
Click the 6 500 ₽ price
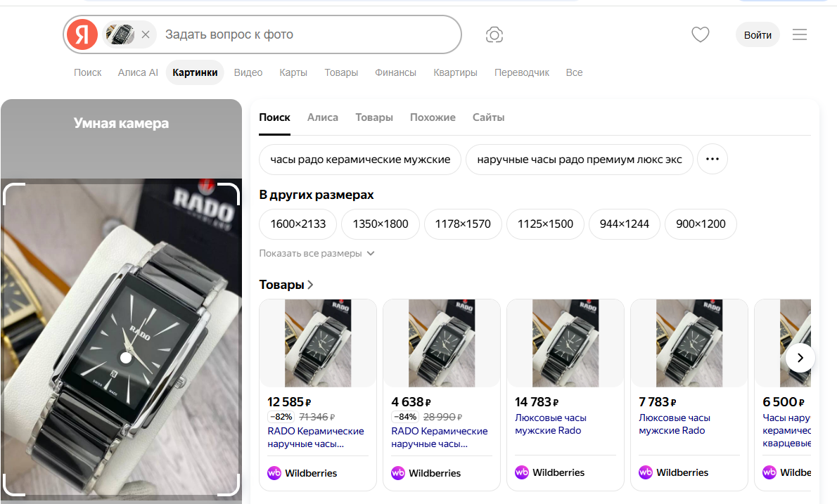[784, 401]
